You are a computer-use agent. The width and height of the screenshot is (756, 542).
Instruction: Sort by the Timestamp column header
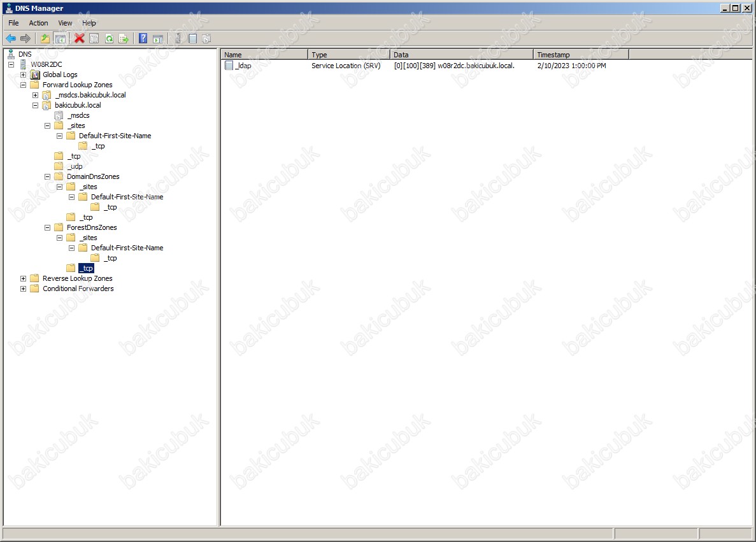coord(581,55)
